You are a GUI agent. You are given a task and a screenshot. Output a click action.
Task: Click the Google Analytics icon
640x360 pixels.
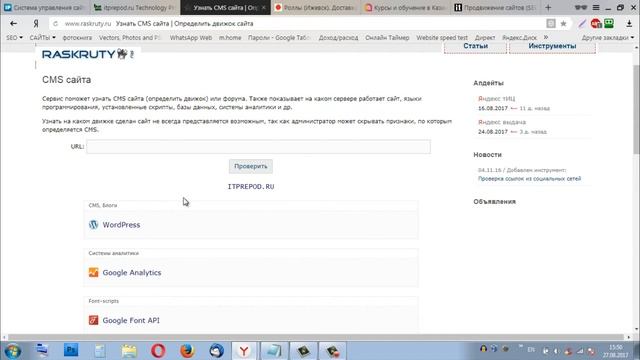pos(93,272)
